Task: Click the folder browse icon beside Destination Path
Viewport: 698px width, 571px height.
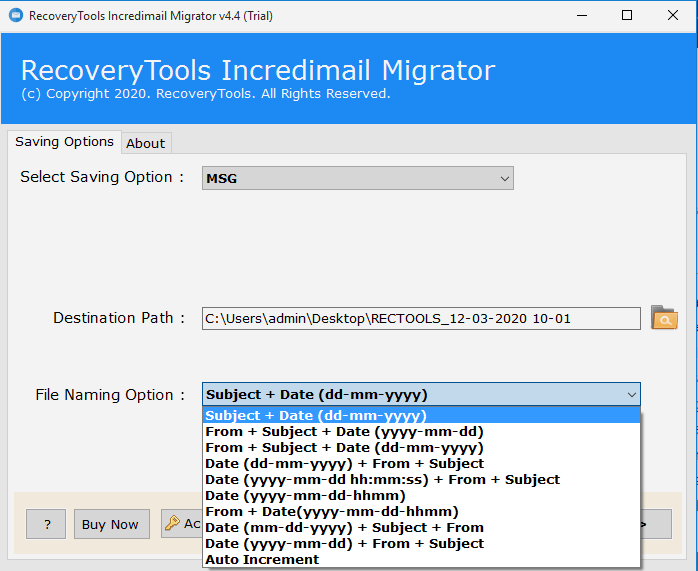Action: click(x=664, y=317)
